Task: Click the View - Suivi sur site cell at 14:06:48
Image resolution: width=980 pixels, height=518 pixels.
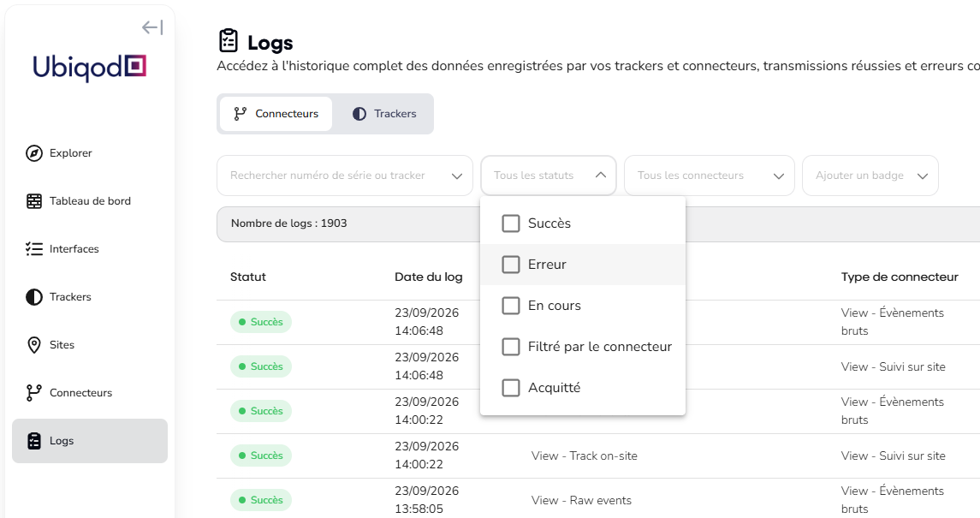Action: point(893,366)
